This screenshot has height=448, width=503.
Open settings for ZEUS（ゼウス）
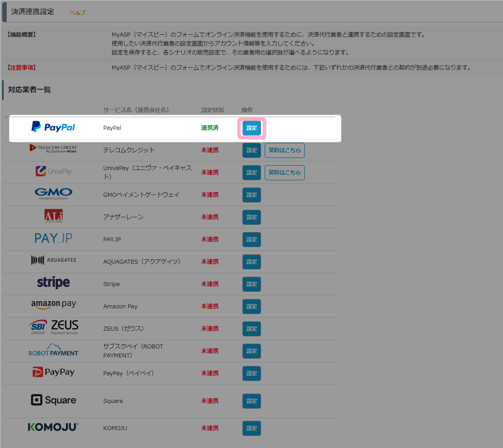point(252,329)
